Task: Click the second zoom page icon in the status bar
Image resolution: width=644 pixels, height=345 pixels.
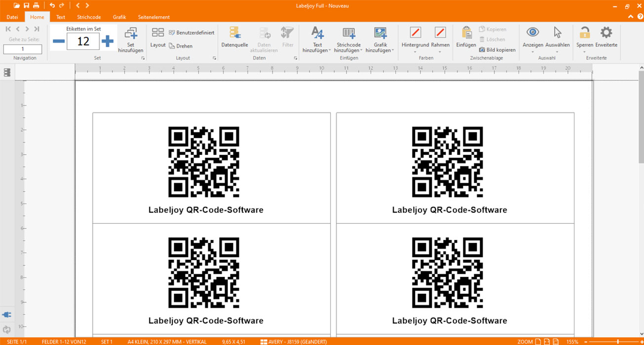Action: [x=547, y=341]
